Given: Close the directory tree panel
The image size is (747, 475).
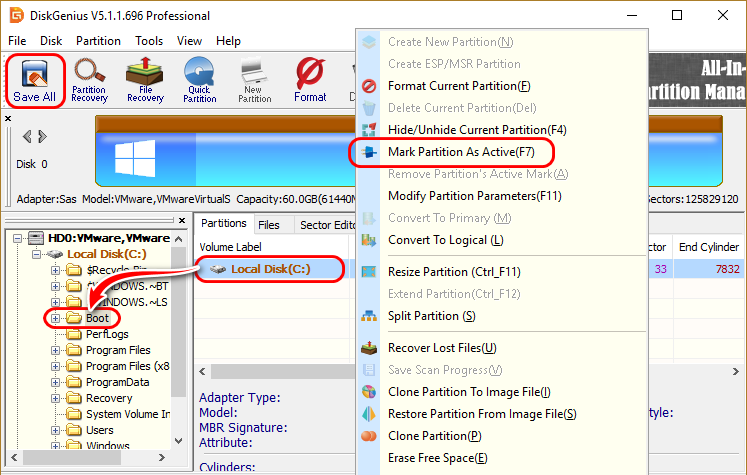Looking at the screenshot, I should coord(182,221).
